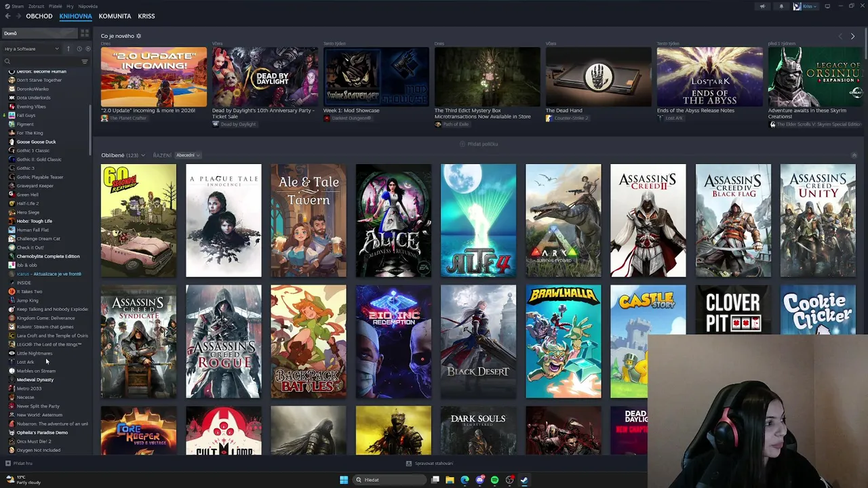The width and height of the screenshot is (868, 488).
Task: Open the Lost Ark news tag link
Action: point(670,118)
